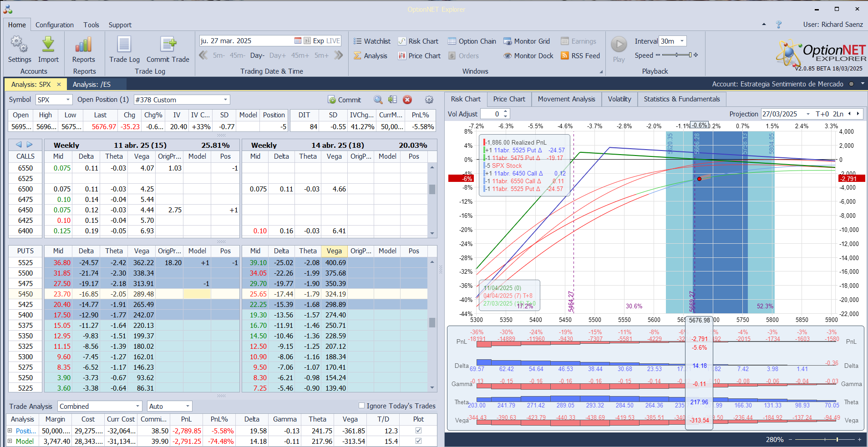Click the Import download icon
Viewport: 868px width, 447px height.
48,45
